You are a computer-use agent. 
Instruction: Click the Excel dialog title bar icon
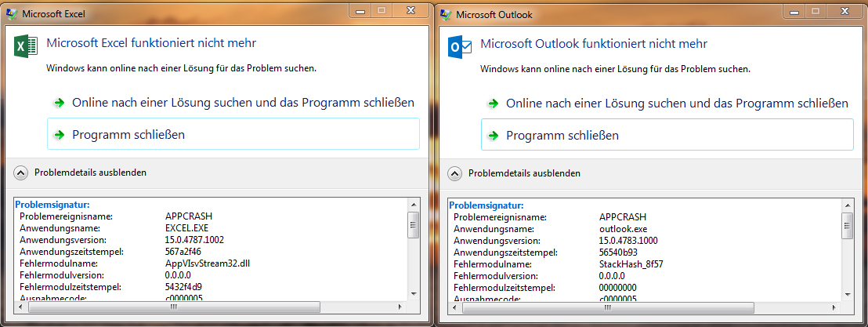click(x=12, y=14)
